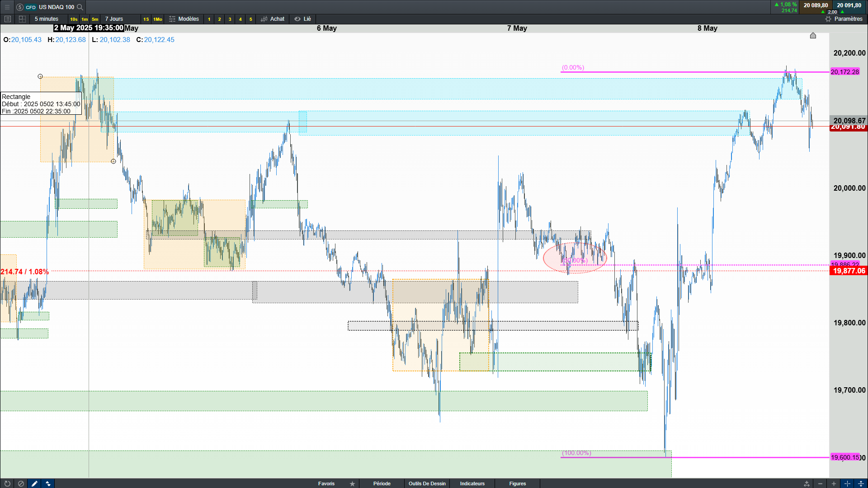Click the Achat buy button
Image resolution: width=868 pixels, height=488 pixels.
pyautogui.click(x=273, y=19)
